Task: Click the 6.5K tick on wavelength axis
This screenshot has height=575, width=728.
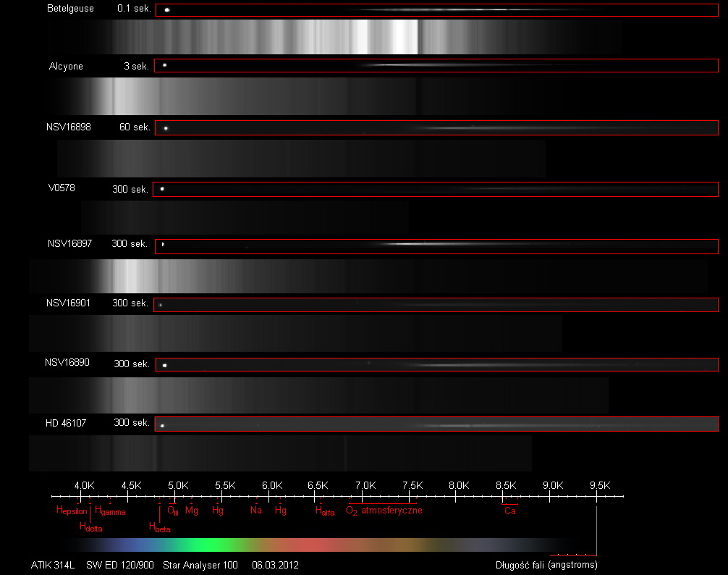Action: 318,495
